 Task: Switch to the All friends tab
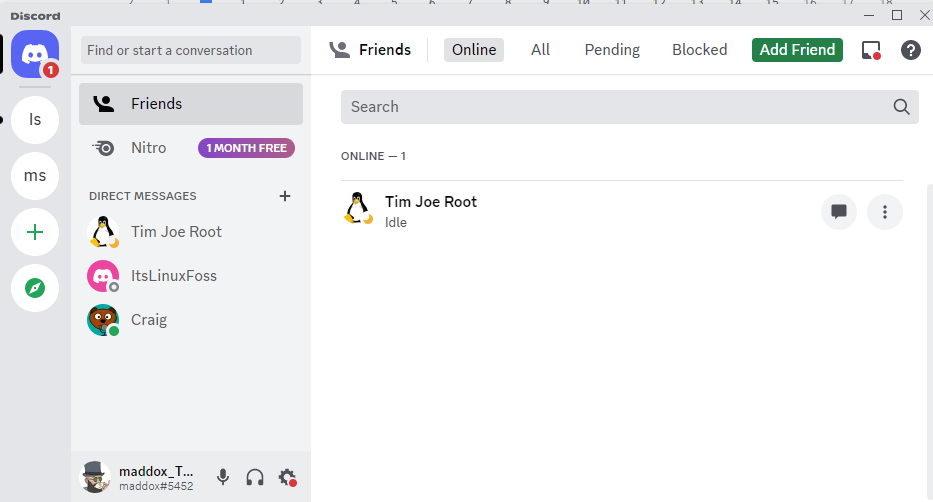540,50
